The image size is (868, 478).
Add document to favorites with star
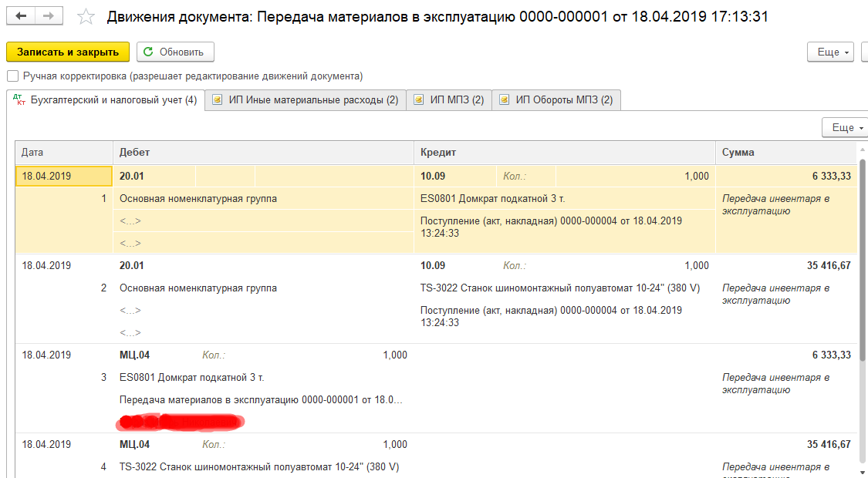coord(86,17)
